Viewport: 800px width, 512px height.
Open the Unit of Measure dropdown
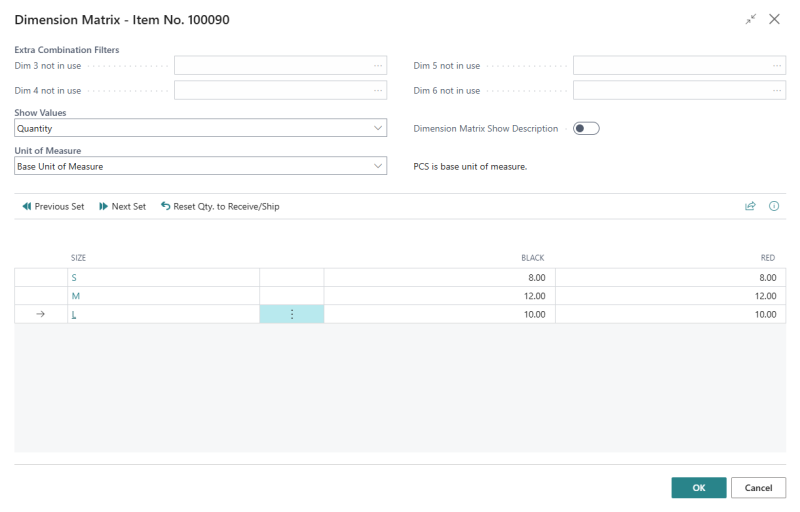[378, 166]
